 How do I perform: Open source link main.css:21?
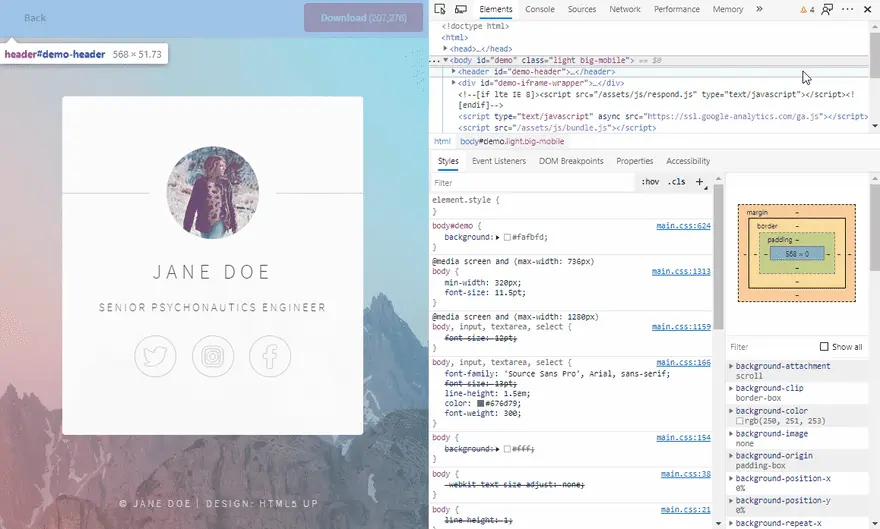pos(685,509)
